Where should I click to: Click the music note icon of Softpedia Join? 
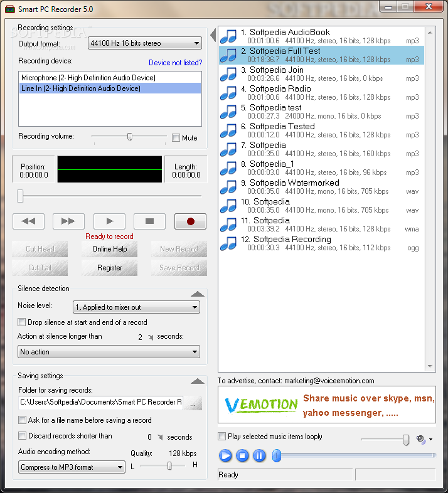coord(228,74)
